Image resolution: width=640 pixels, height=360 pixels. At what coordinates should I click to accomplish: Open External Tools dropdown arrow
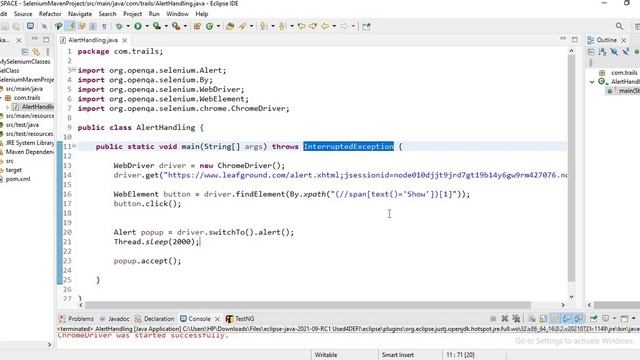click(185, 26)
